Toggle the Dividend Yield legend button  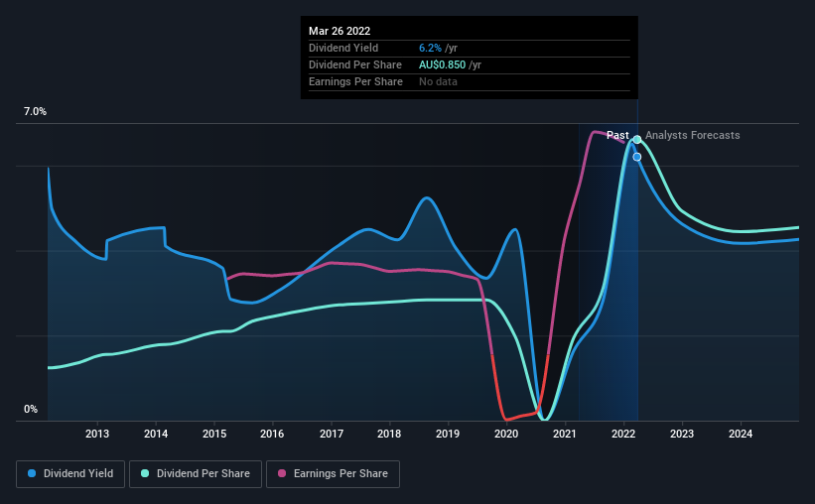pyautogui.click(x=70, y=474)
